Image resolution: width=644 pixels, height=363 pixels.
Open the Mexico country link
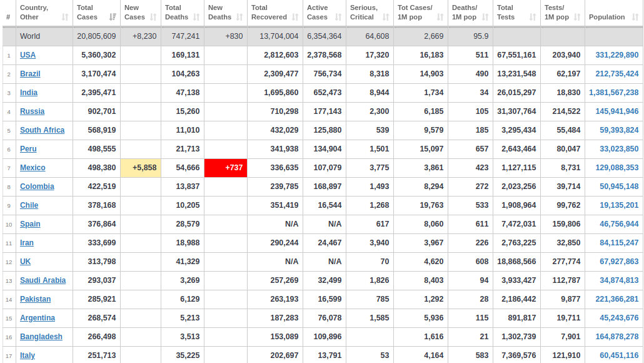[x=33, y=168]
